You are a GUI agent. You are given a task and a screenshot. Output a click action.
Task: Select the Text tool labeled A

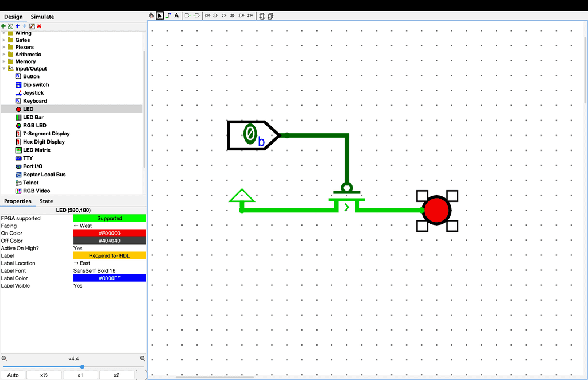(176, 15)
